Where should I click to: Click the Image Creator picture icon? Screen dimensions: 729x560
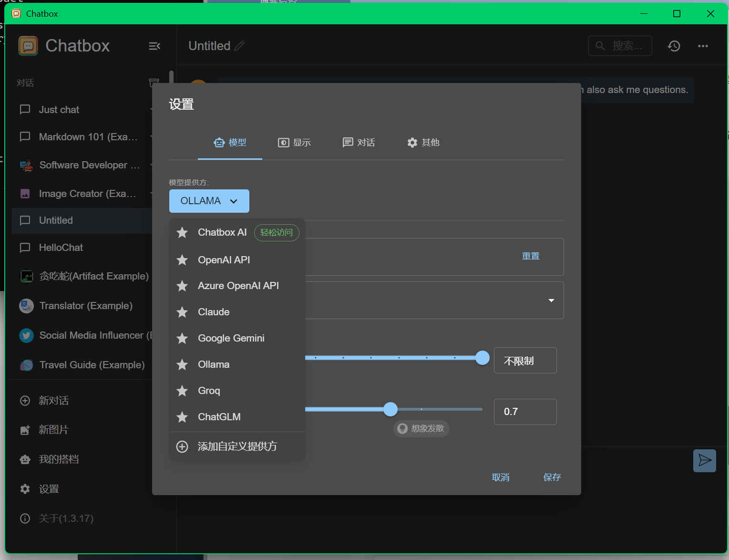[x=25, y=194]
